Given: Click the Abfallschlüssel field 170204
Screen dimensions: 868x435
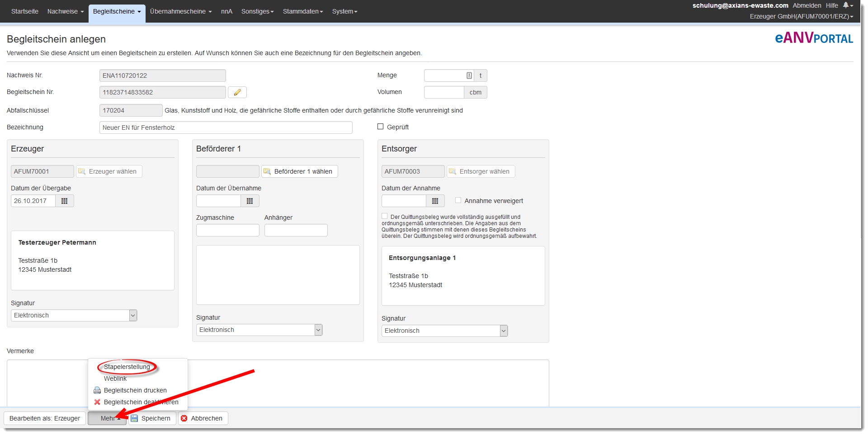Looking at the screenshot, I should 131,110.
